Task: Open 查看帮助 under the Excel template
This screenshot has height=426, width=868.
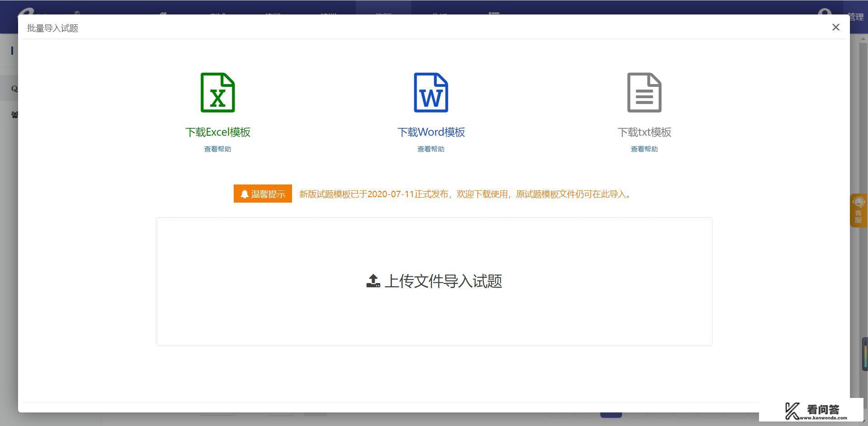Action: coord(217,149)
